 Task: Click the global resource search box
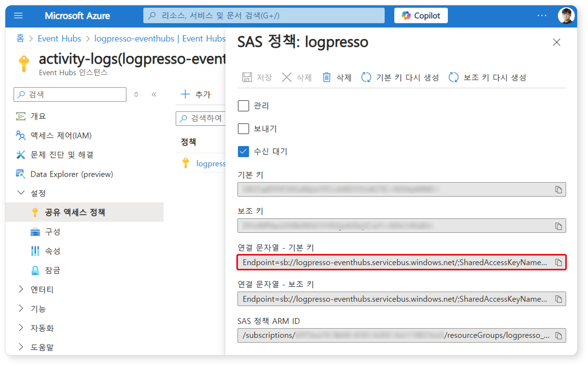264,16
